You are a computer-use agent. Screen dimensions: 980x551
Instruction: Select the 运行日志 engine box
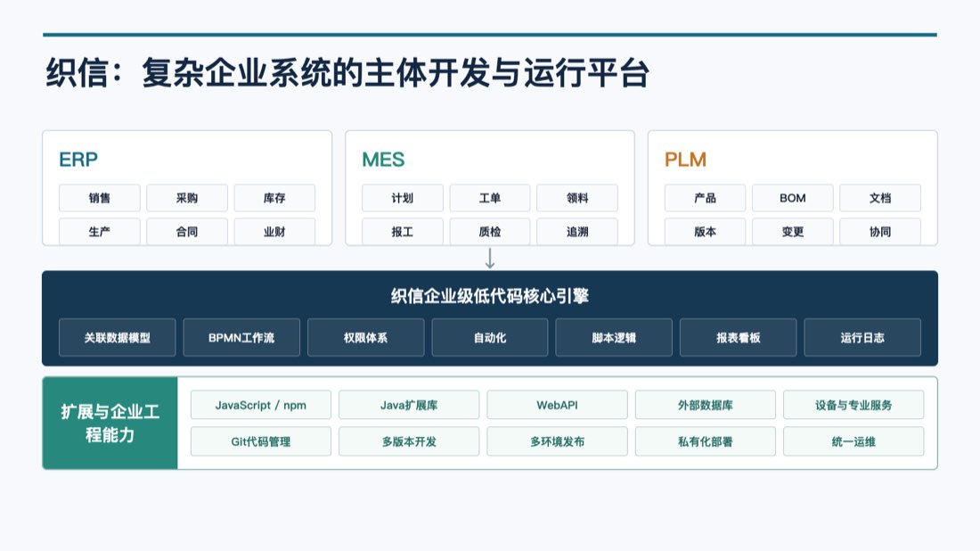click(862, 338)
